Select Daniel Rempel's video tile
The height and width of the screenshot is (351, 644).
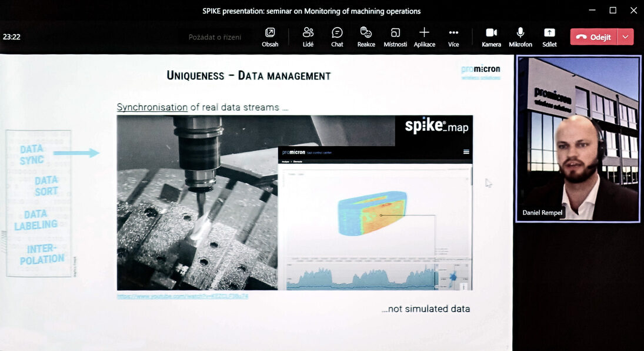point(578,139)
